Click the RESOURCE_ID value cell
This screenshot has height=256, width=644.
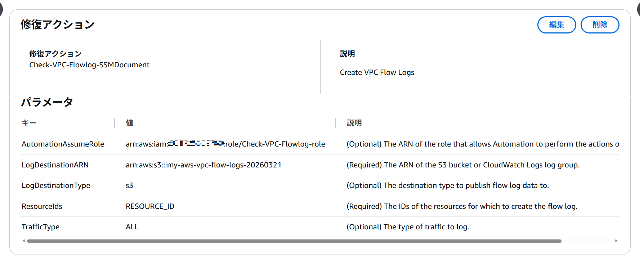pos(150,206)
